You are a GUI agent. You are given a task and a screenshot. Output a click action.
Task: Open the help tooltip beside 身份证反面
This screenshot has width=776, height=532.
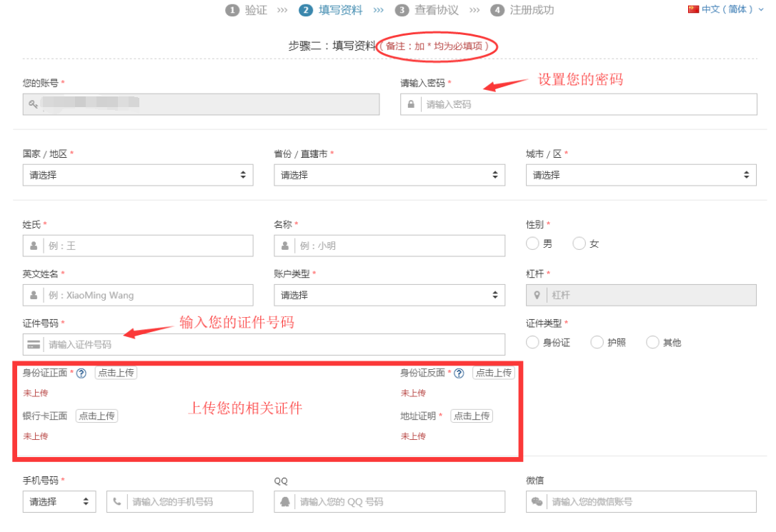click(458, 373)
